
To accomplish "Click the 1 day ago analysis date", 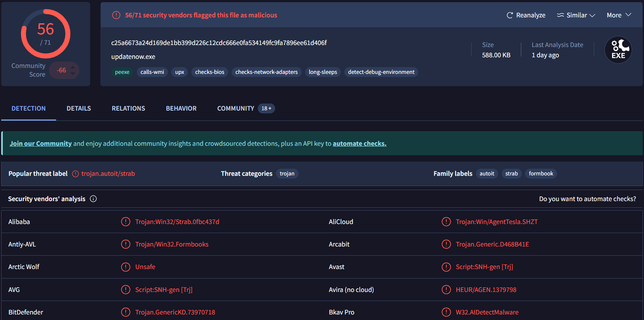I will click(545, 55).
